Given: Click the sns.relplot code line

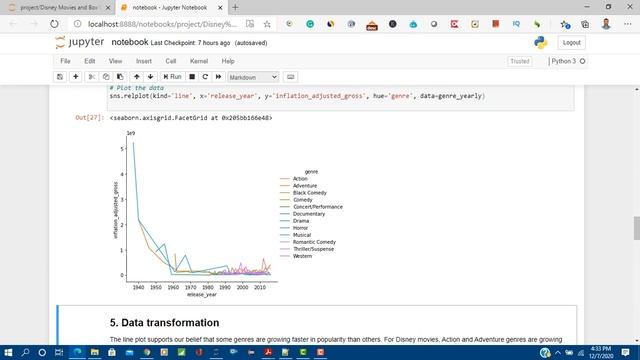Looking at the screenshot, I should (x=297, y=96).
